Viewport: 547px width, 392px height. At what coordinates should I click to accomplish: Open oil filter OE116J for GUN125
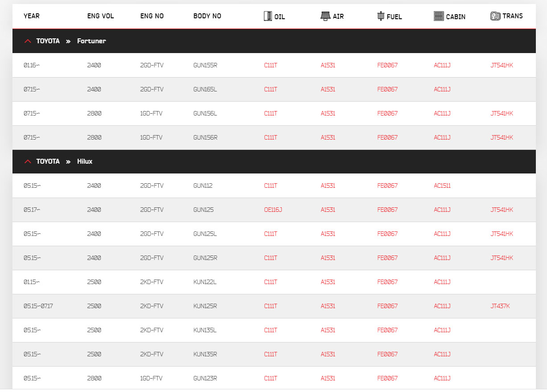[273, 210]
